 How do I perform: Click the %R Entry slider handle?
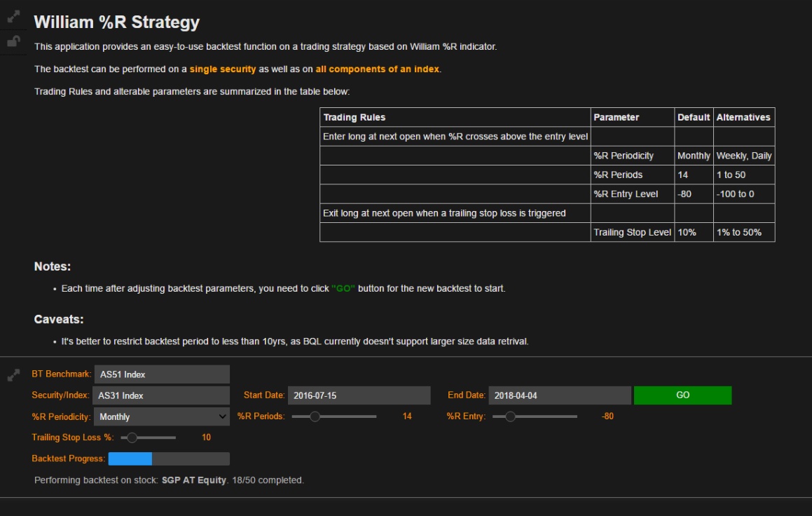click(x=510, y=416)
